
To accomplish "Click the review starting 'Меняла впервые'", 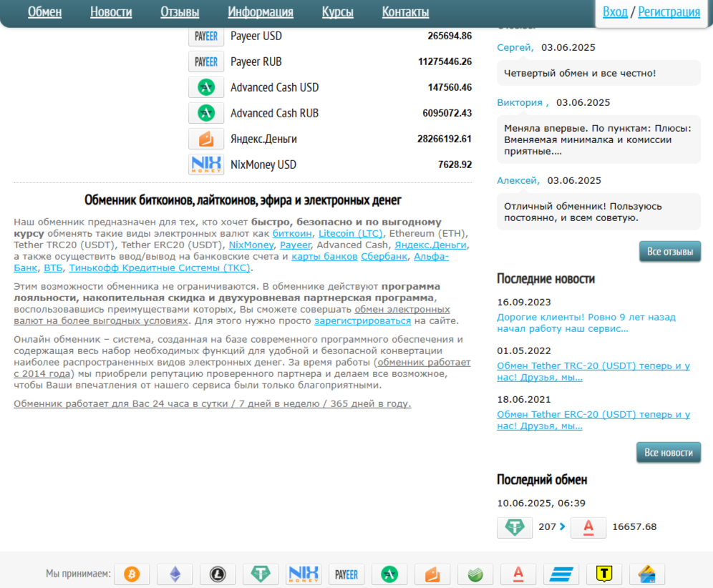I will [x=598, y=139].
